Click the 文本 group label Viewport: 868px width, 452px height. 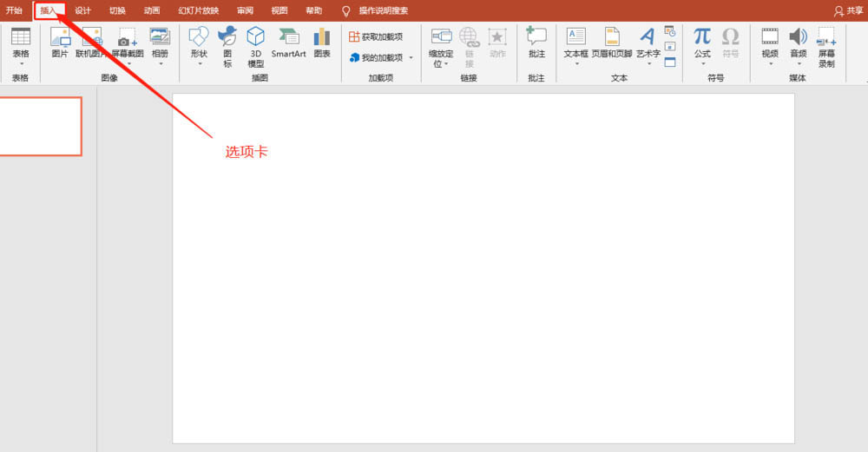point(619,78)
